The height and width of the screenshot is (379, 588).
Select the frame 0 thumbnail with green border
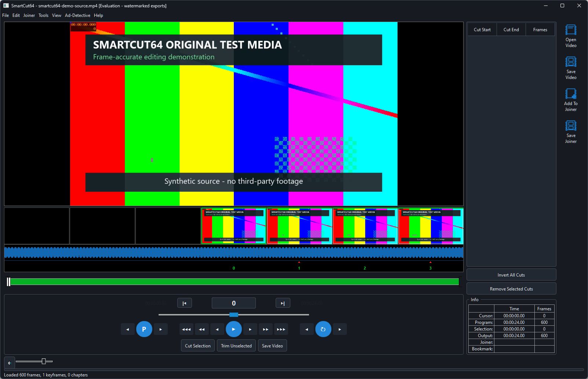[234, 226]
